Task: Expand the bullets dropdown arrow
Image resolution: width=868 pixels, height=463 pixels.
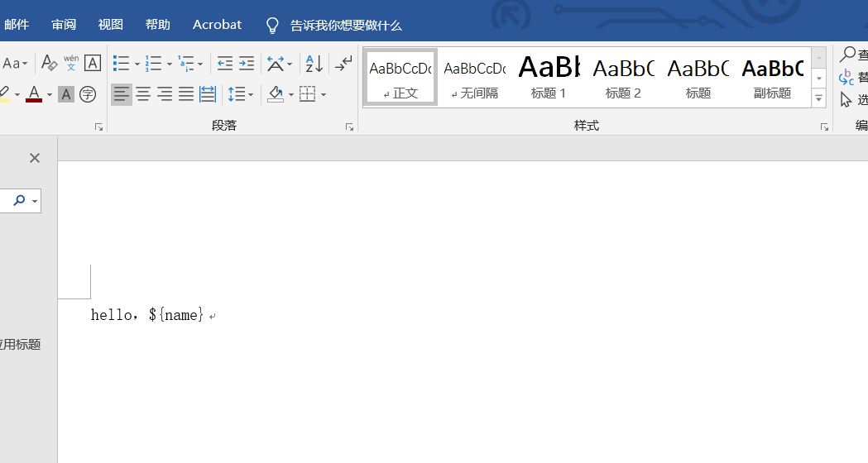Action: coord(137,64)
